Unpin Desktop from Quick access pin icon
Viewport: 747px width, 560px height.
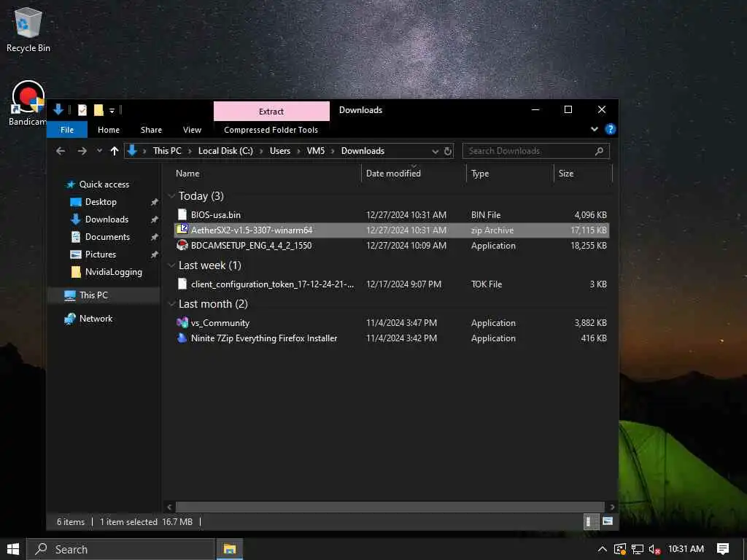155,203
